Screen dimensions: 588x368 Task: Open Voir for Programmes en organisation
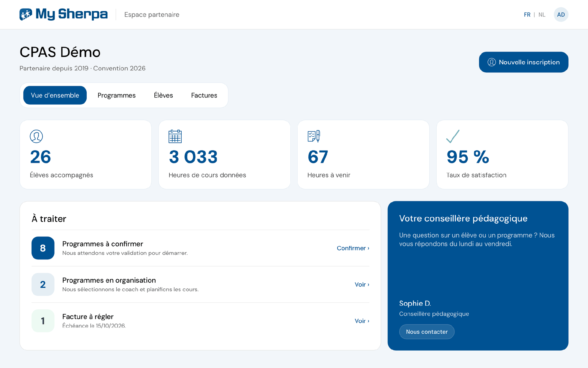tap(362, 285)
